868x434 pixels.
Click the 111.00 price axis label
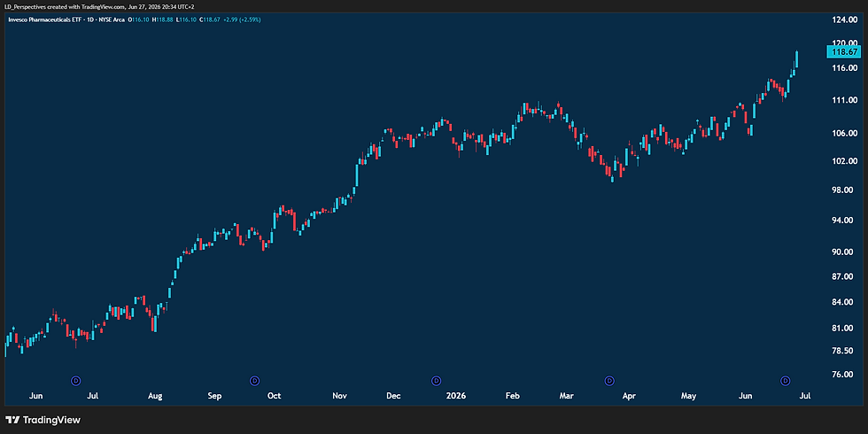pos(845,100)
